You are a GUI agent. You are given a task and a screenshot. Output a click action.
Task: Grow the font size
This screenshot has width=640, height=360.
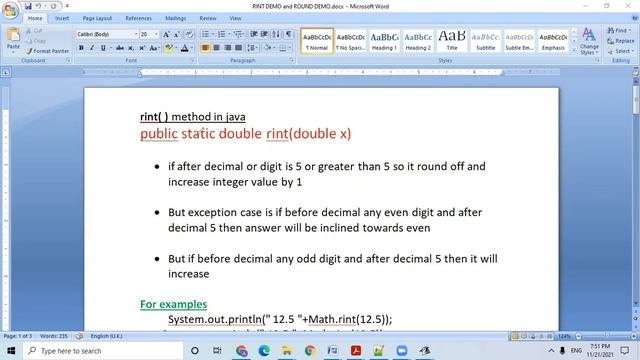[166, 35]
